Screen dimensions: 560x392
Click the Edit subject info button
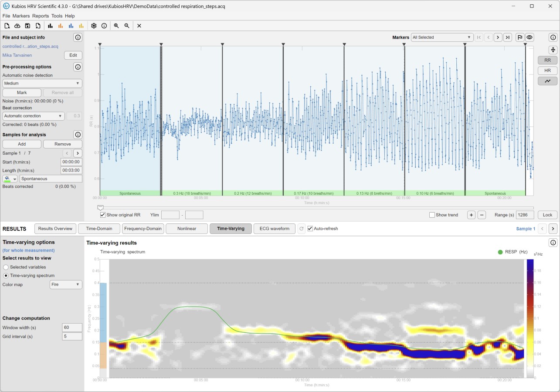(x=73, y=55)
